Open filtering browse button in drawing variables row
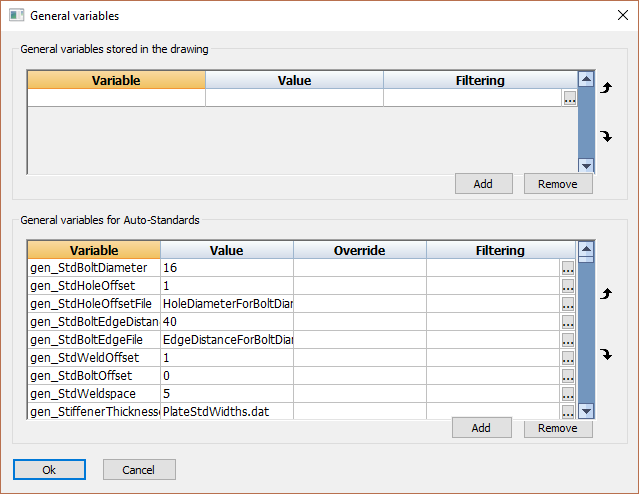 coord(569,98)
